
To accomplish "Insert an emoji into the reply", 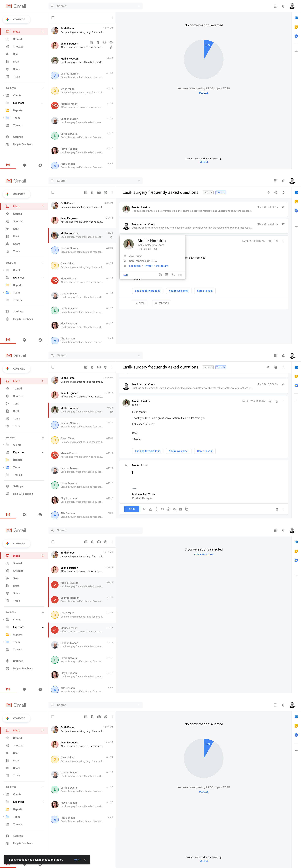I will coord(168,509).
